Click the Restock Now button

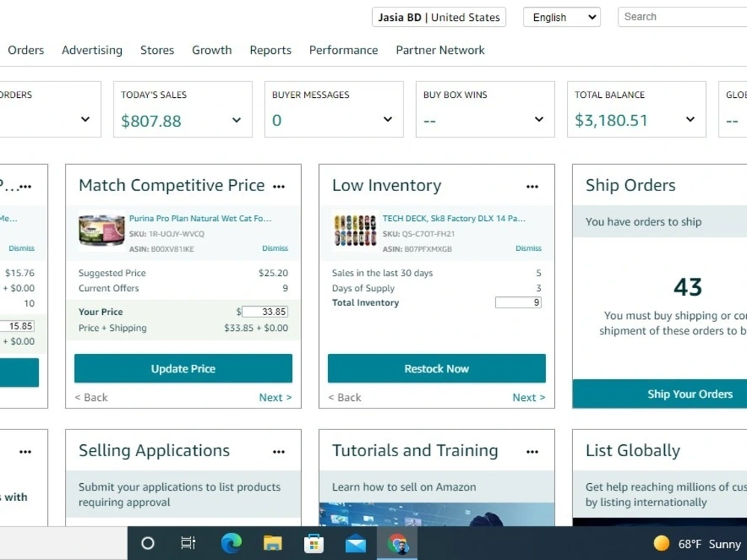(437, 369)
